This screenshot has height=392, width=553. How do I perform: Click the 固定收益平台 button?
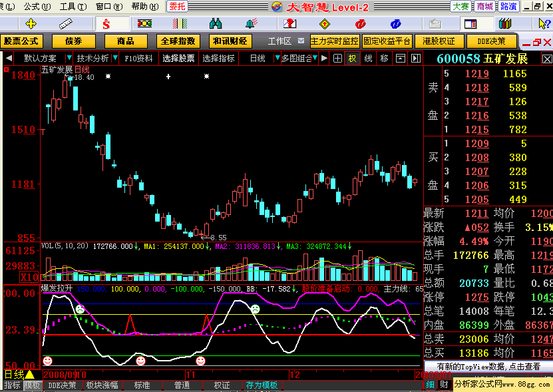(387, 41)
